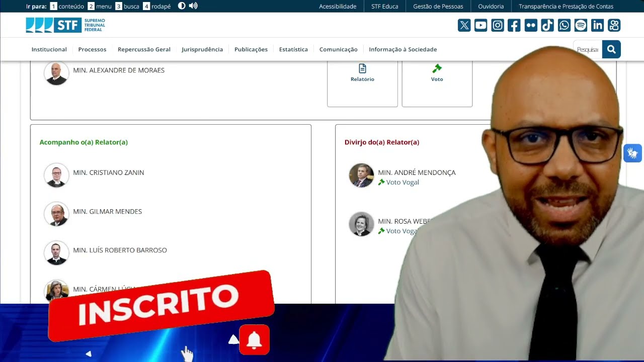644x362 pixels.
Task: Click the red notification bell icon
Action: pyautogui.click(x=254, y=340)
